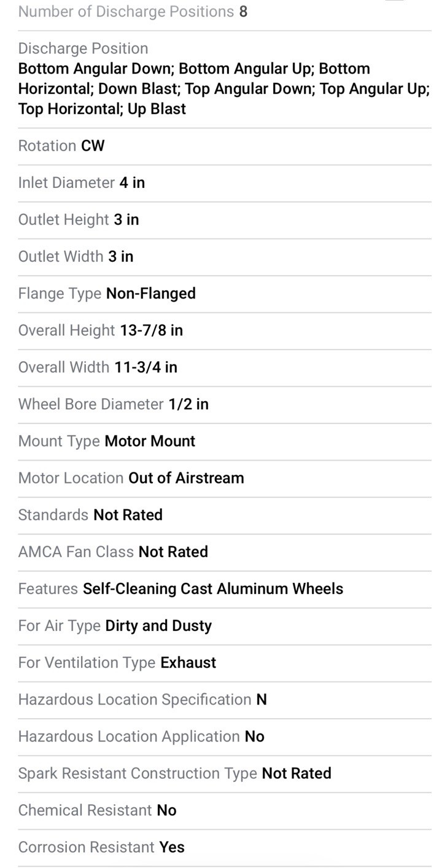This screenshot has width=439, height=868.
Task: Click Hazardous Location Specification N row
Action: [x=225, y=700]
